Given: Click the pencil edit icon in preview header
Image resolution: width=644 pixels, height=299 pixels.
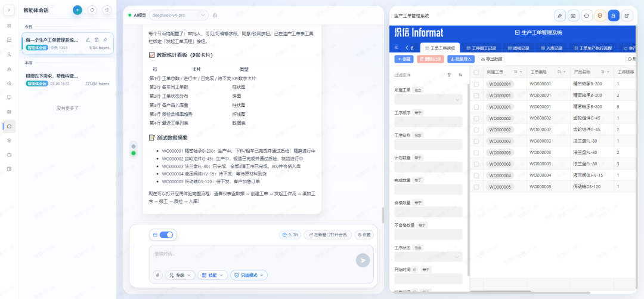Looking at the screenshot, I should pyautogui.click(x=560, y=16).
